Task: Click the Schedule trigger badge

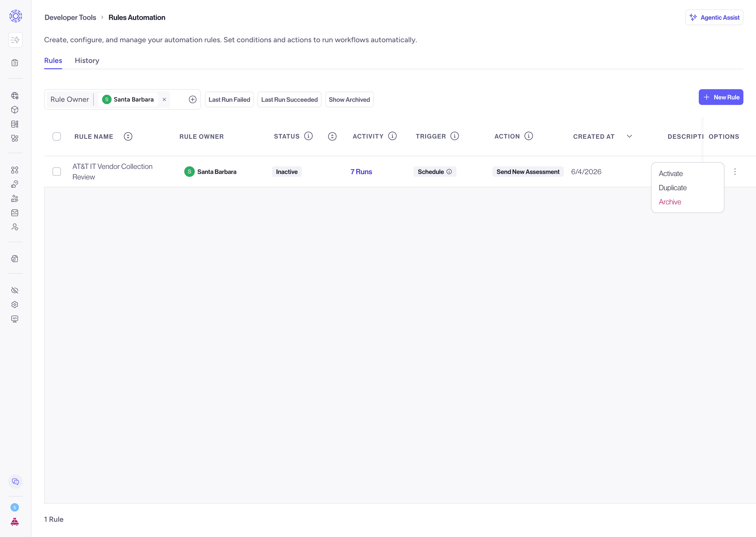Action: pyautogui.click(x=435, y=172)
